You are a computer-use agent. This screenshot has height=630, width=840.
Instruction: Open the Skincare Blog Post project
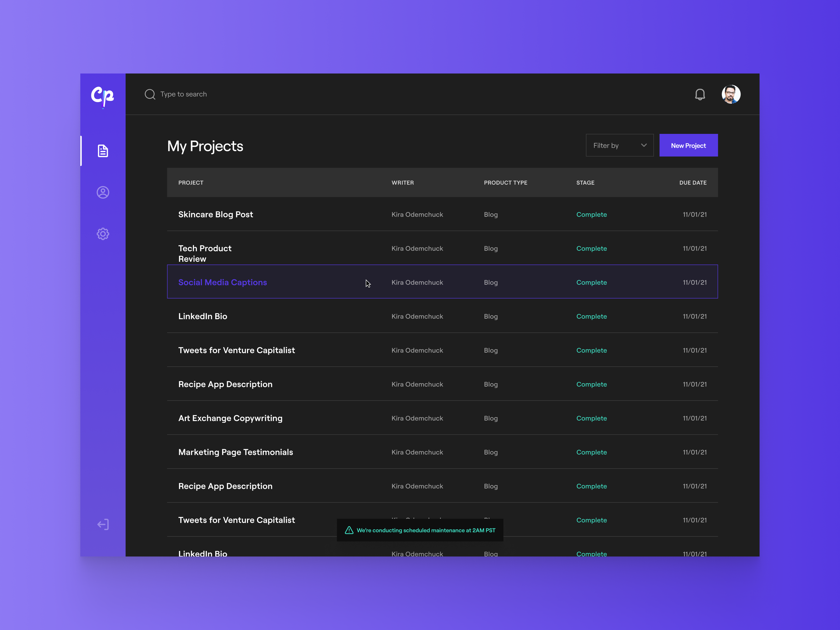click(216, 214)
